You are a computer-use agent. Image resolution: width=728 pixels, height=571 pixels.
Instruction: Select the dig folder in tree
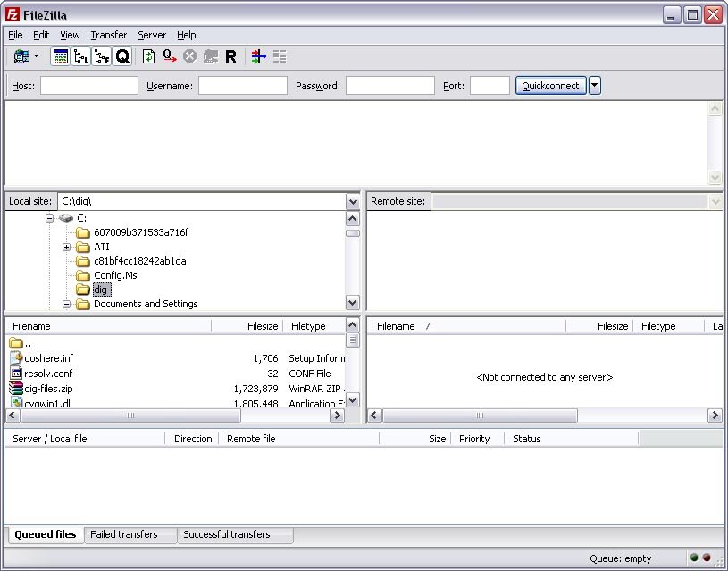tap(100, 290)
